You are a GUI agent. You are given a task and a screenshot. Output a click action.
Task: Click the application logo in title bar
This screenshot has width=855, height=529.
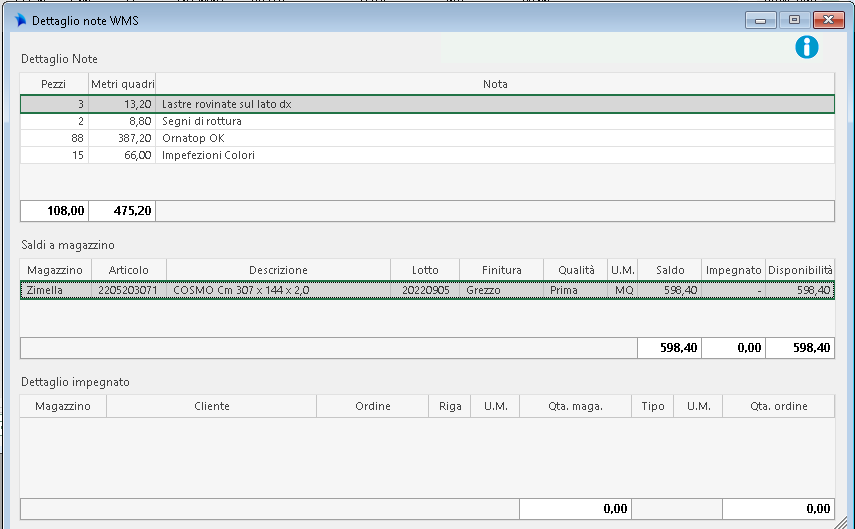pyautogui.click(x=20, y=21)
